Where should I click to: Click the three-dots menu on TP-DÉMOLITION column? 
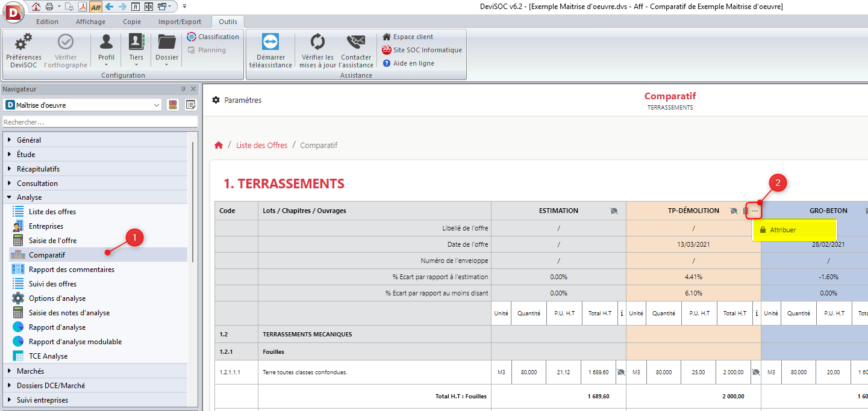pos(755,211)
